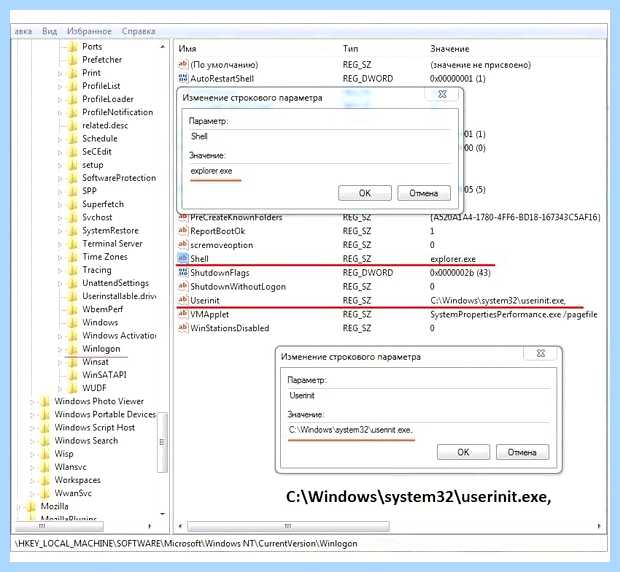This screenshot has height=572, width=620.
Task: Click the tree pane horizontal scrollbar thumb
Action: [x=59, y=526]
